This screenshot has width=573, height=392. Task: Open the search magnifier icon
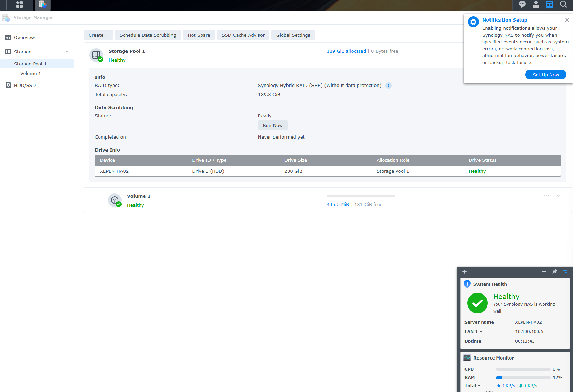pyautogui.click(x=563, y=4)
